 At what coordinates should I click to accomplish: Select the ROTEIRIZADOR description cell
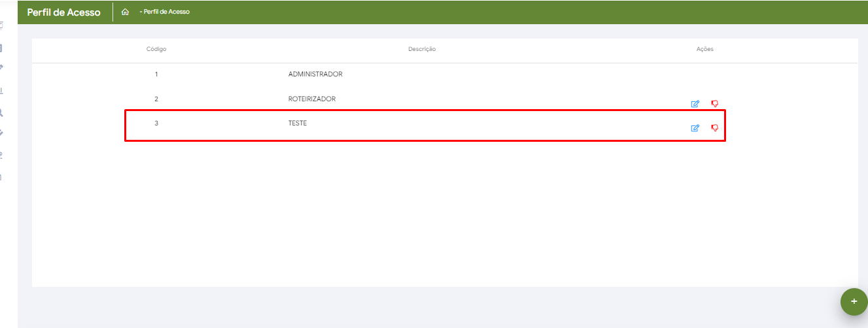[x=312, y=99]
